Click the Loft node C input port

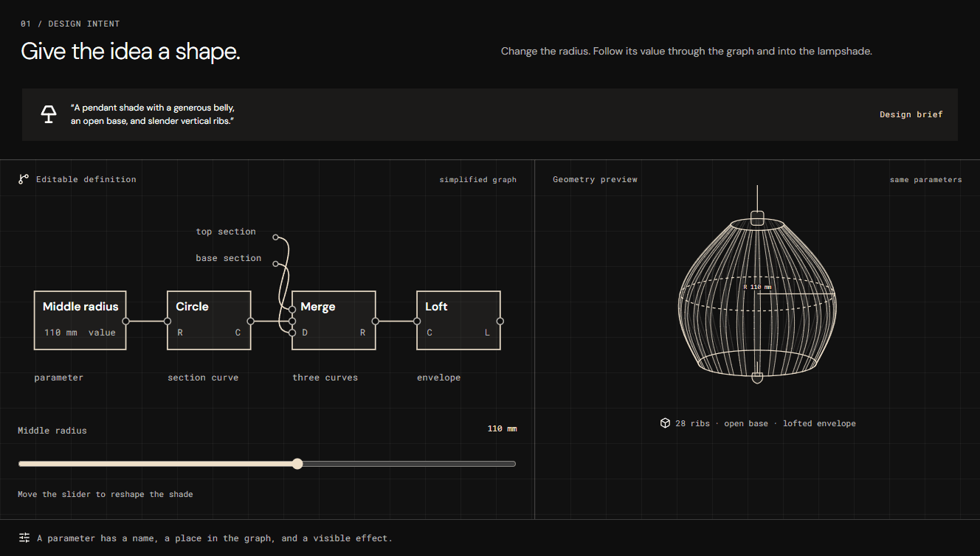(x=417, y=321)
